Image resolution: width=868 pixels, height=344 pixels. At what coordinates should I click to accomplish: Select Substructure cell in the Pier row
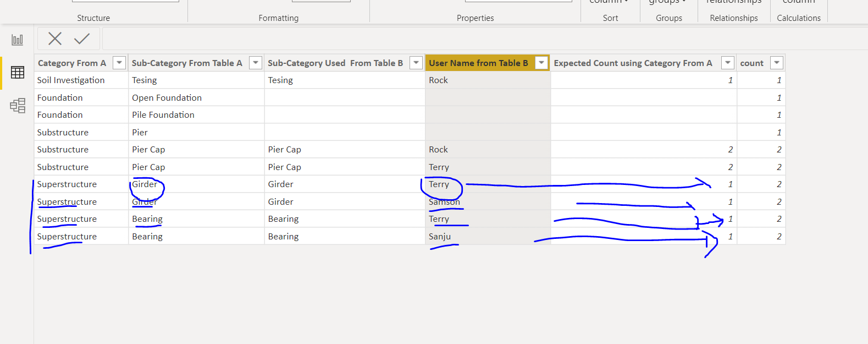(81, 132)
